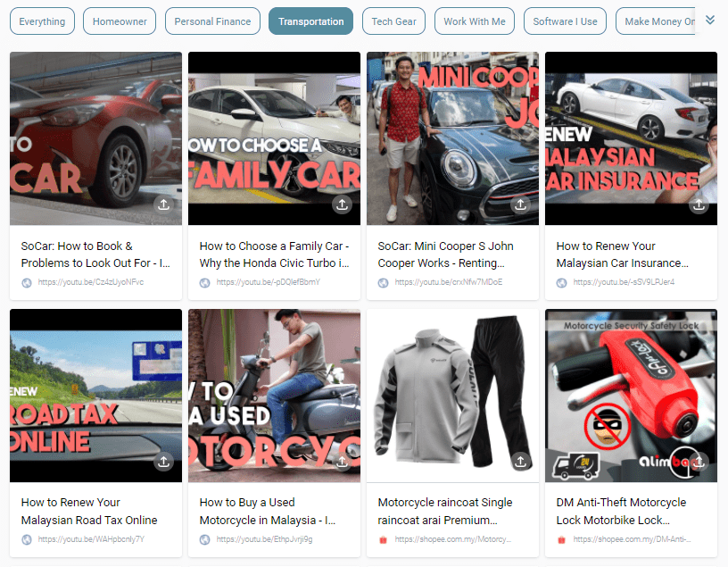Open the youtu.be/-sSV9LPJer4 link
The height and width of the screenshot is (567, 728).
pos(624,282)
